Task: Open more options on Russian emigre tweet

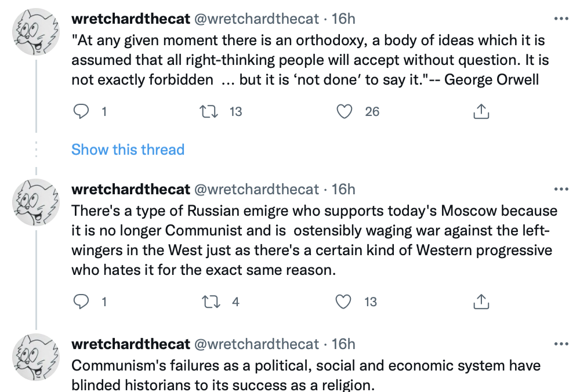Action: tap(561, 190)
